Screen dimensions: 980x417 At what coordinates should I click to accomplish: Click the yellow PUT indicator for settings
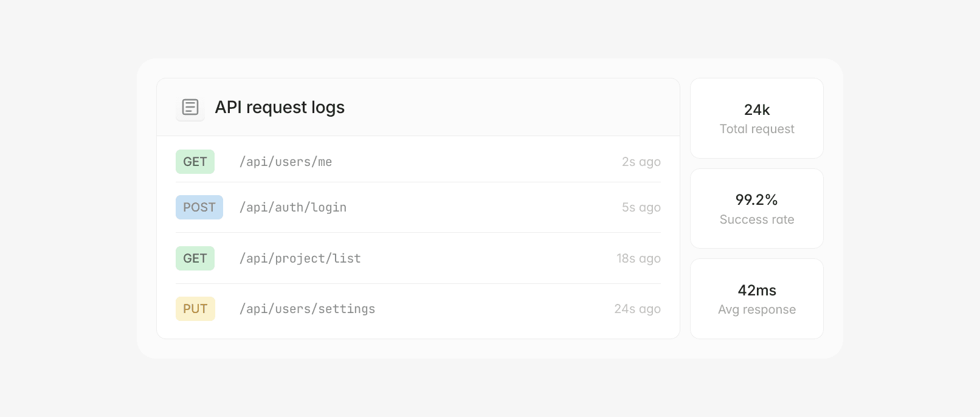click(195, 308)
